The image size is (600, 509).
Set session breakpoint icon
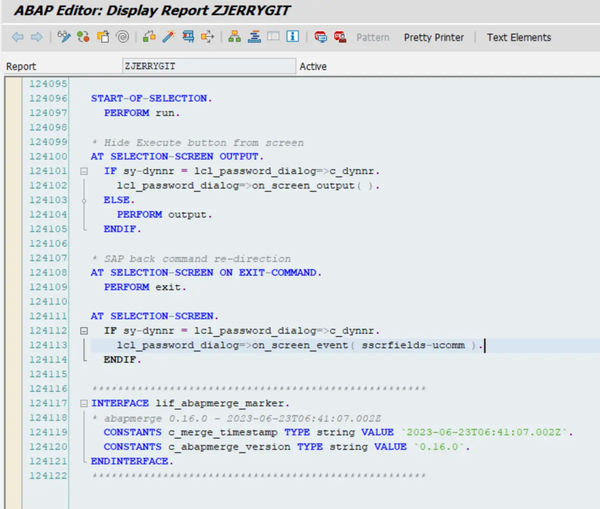[x=320, y=37]
